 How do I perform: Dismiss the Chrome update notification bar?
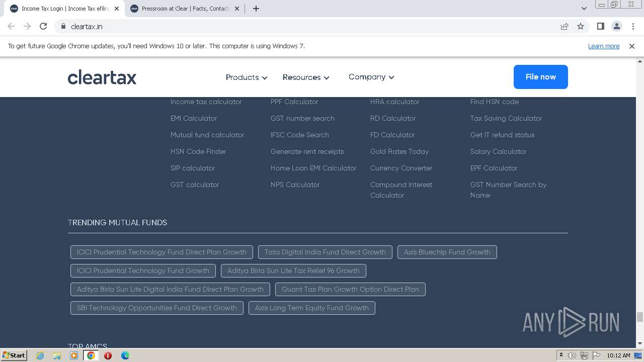point(632,46)
